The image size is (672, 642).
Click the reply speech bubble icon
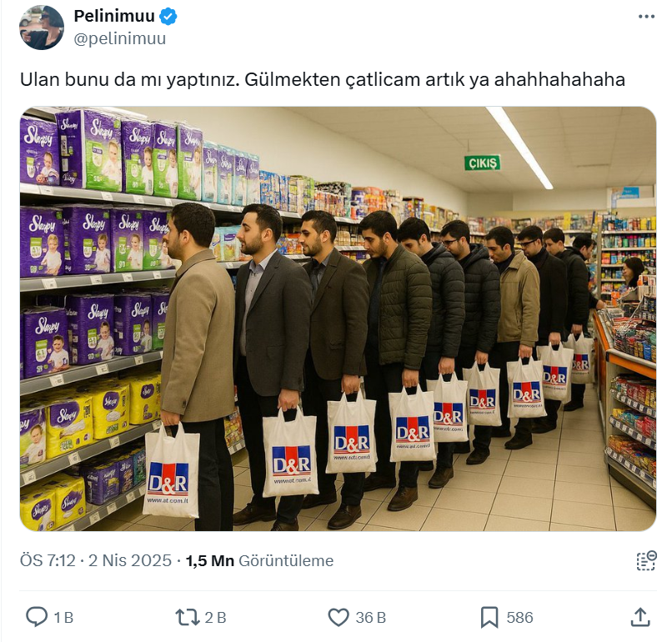[37, 617]
